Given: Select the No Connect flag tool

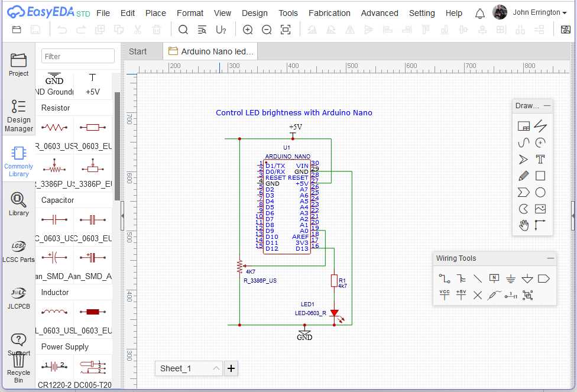Looking at the screenshot, I should click(x=477, y=295).
